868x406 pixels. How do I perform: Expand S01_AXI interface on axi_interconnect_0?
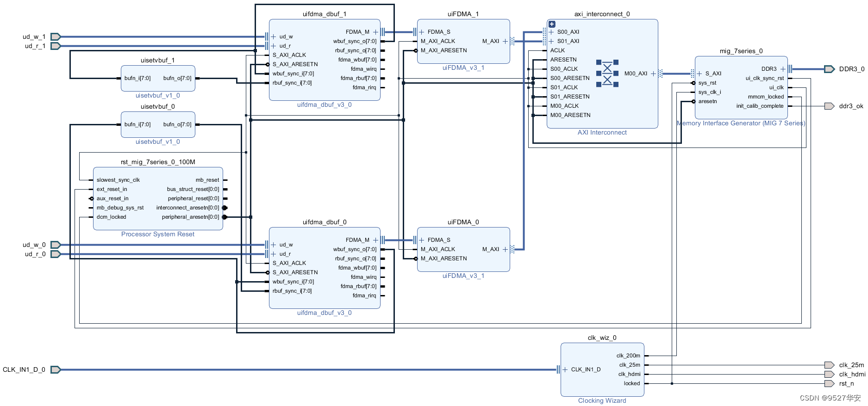click(551, 41)
